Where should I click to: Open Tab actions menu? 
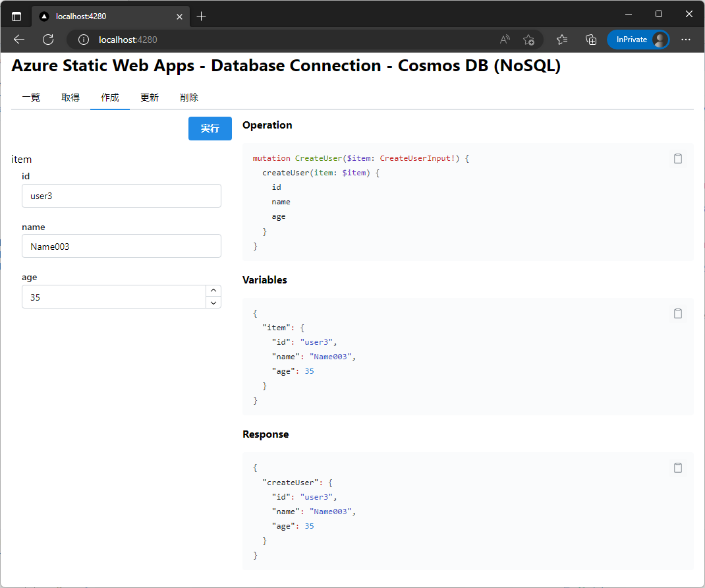(x=16, y=16)
